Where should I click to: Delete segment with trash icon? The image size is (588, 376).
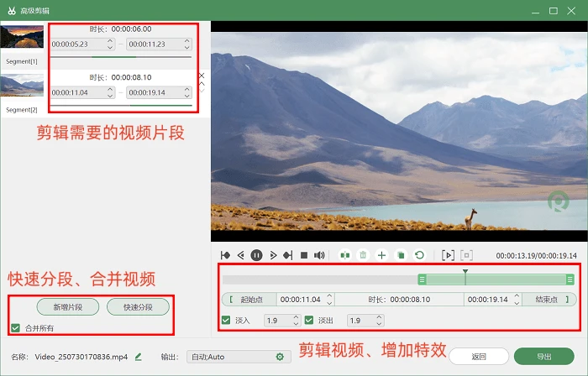363,255
